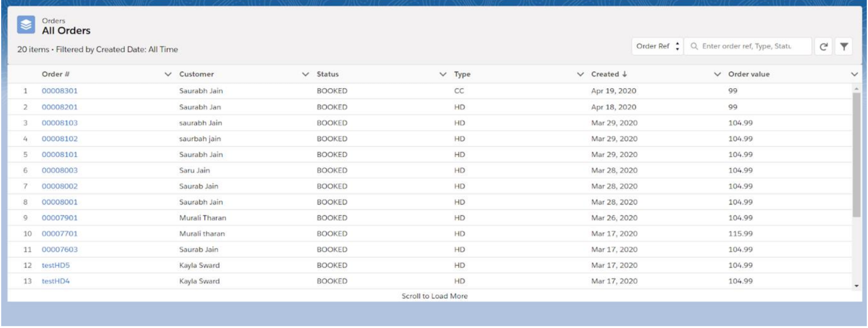The height and width of the screenshot is (328, 868).
Task: Click inside the order search field
Action: tap(748, 46)
